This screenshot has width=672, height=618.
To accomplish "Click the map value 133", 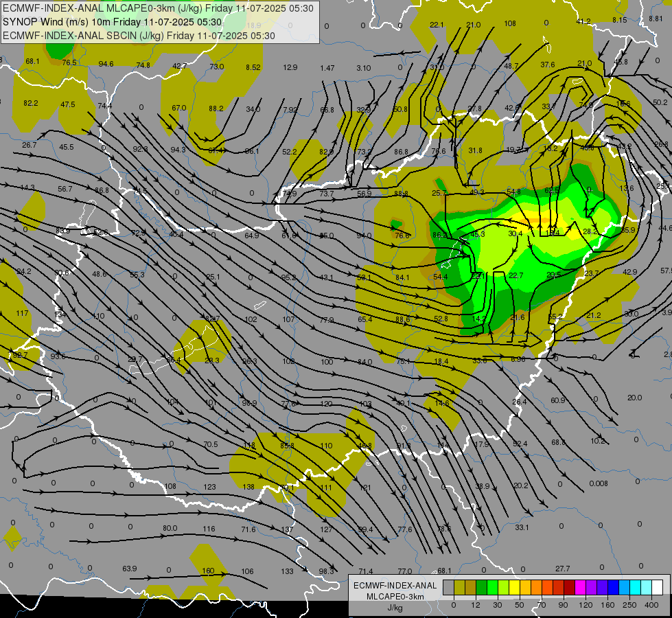I will point(287,571).
